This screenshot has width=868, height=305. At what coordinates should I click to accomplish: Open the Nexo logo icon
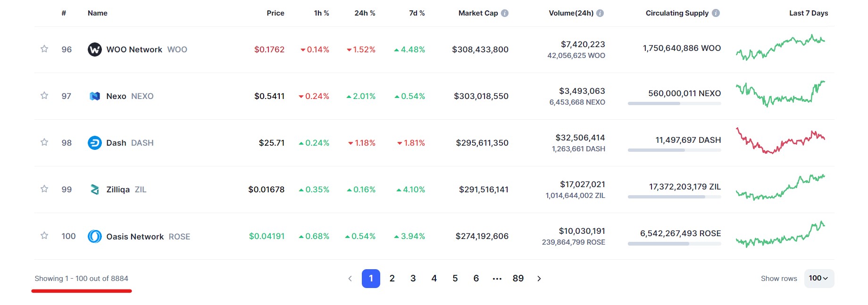95,96
